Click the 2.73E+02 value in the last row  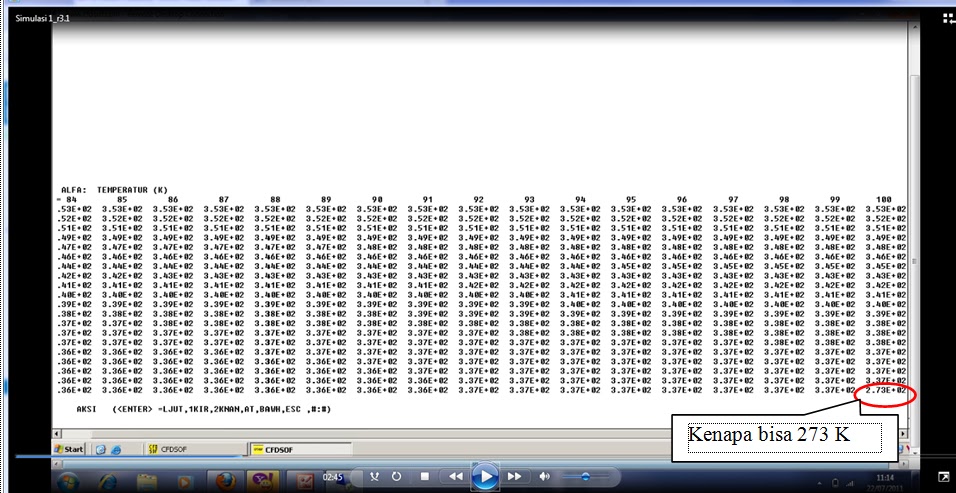tap(885, 390)
